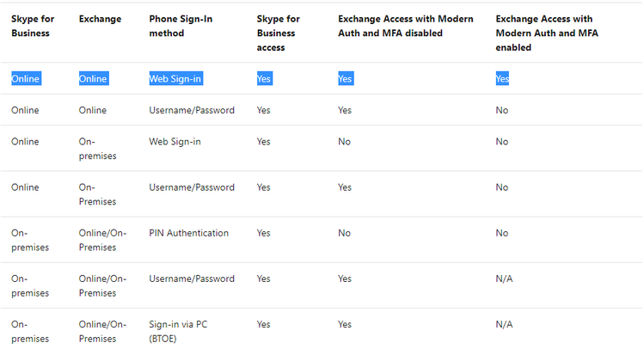Click the No in the second row
The width and height of the screenshot is (644, 355).
[502, 110]
